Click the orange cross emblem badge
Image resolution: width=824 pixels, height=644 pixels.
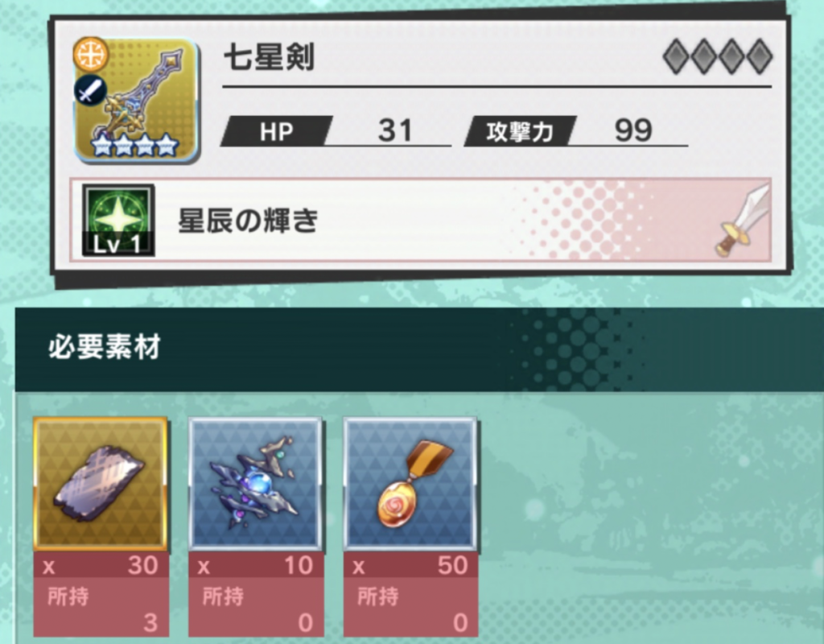90,55
